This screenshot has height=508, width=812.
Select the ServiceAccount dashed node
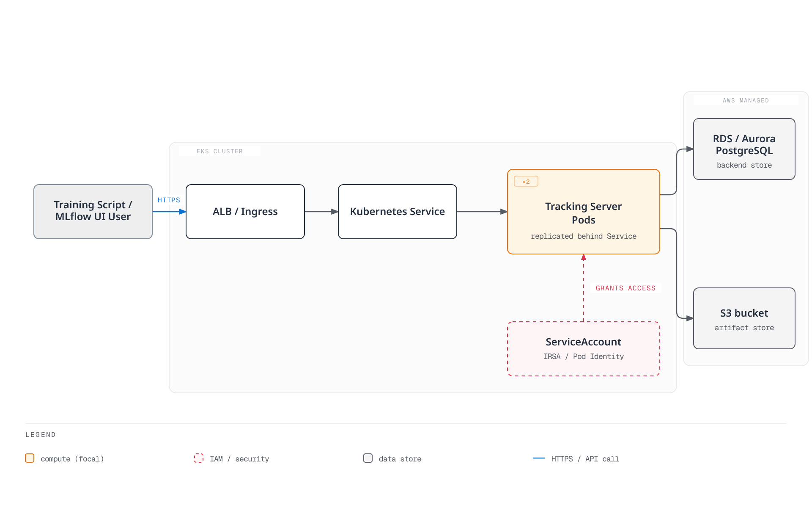pos(584,349)
